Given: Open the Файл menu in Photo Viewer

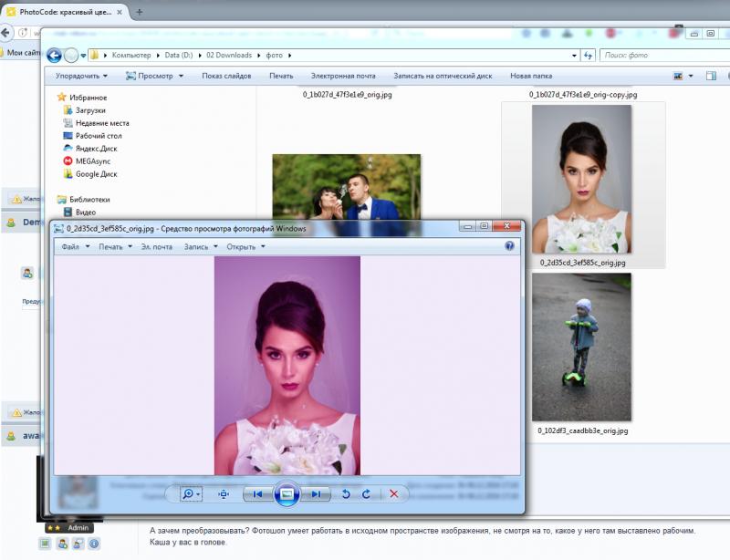Looking at the screenshot, I should [x=76, y=247].
